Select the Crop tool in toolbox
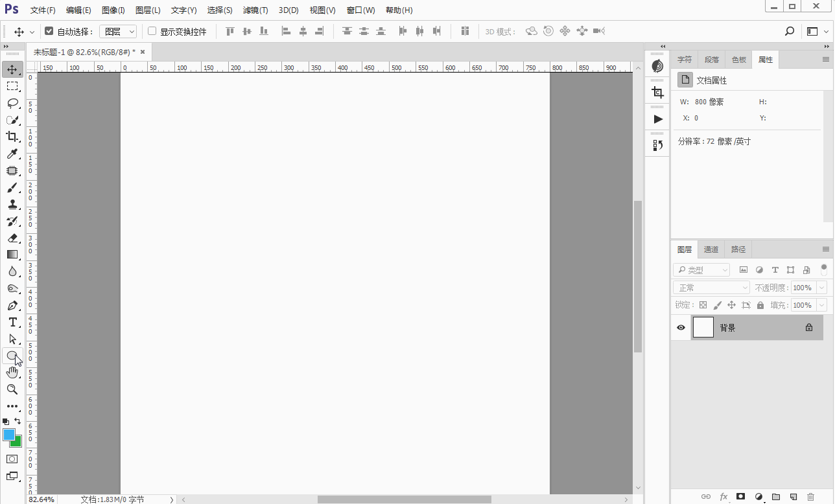Viewport: 835px width, 504px height. click(12, 137)
